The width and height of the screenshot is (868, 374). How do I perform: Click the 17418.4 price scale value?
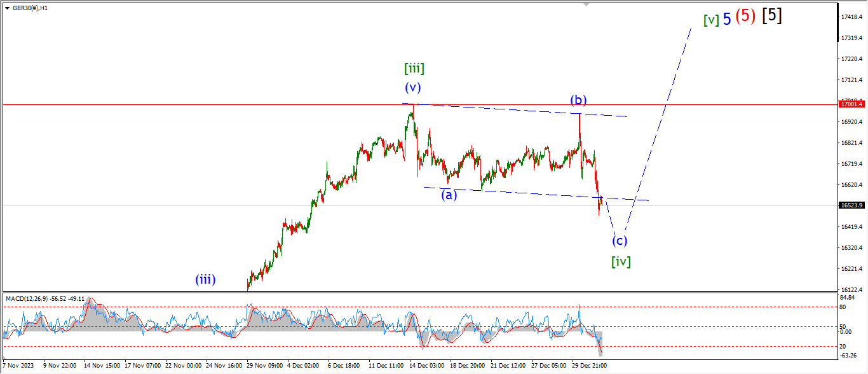click(851, 17)
